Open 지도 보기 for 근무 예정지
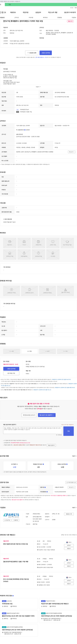77x644 pixels. point(72,152)
